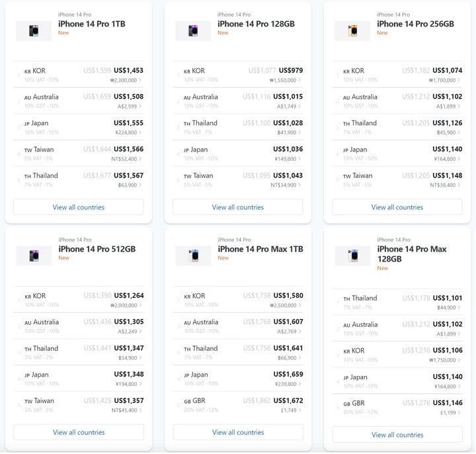Click the iPhone 14 Pro 1TB product thumbnail
Image resolution: width=476 pixels, height=454 pixels.
34,30
